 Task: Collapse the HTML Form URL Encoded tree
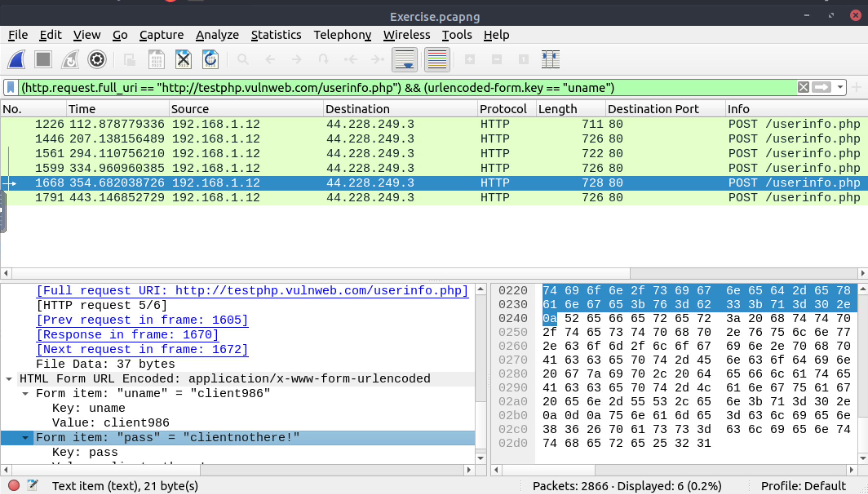click(x=9, y=379)
